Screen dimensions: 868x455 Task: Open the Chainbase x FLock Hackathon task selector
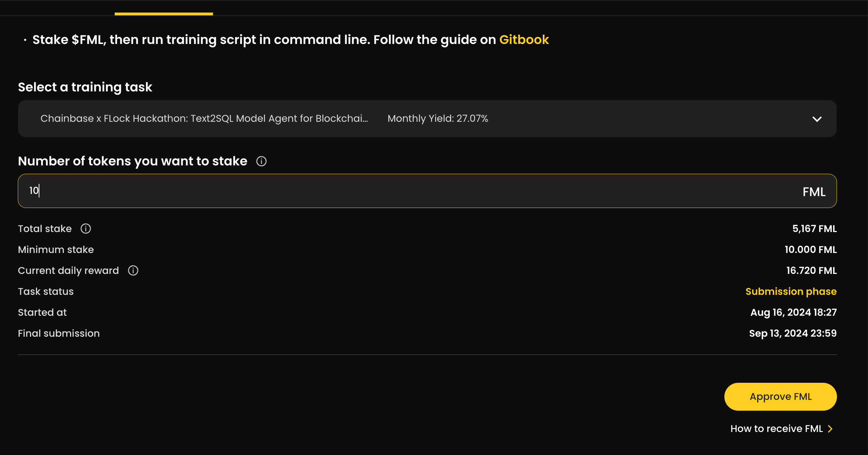(427, 119)
